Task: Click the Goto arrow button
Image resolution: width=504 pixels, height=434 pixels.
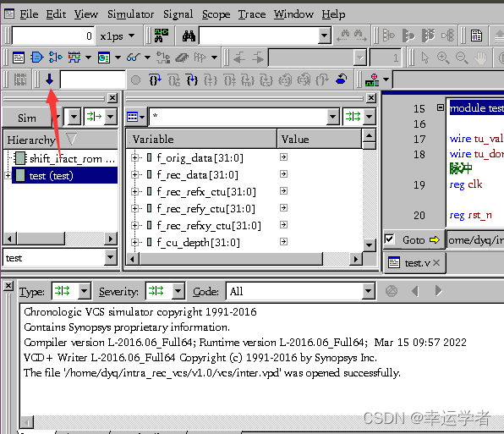Action: 435,239
